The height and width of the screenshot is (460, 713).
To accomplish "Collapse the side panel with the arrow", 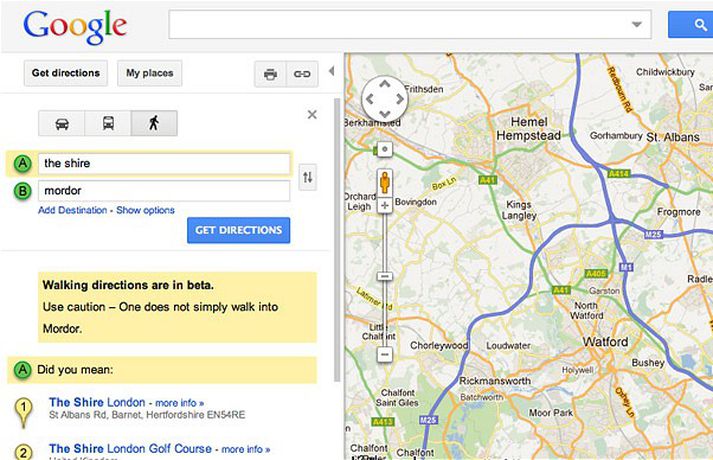I will pos(332,72).
